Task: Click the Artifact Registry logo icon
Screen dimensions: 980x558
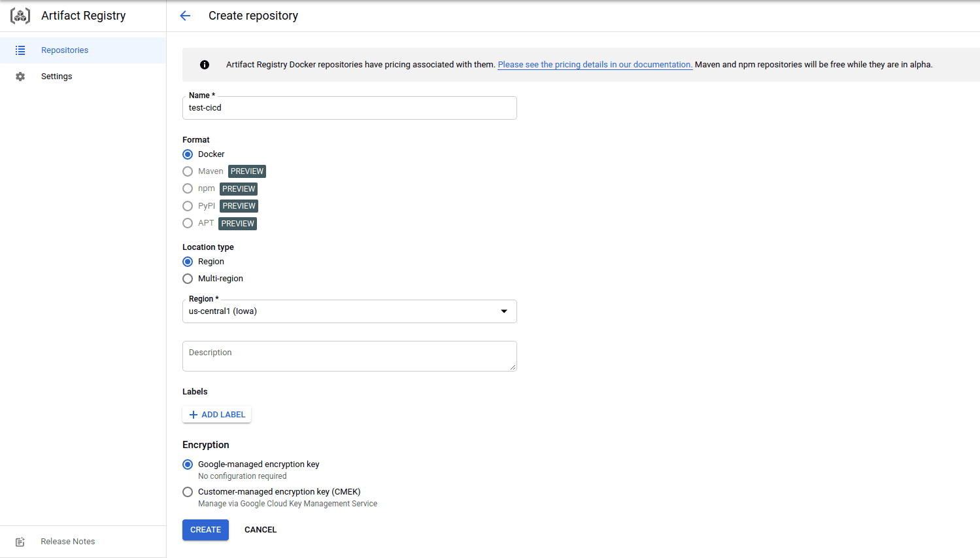Action: point(20,16)
